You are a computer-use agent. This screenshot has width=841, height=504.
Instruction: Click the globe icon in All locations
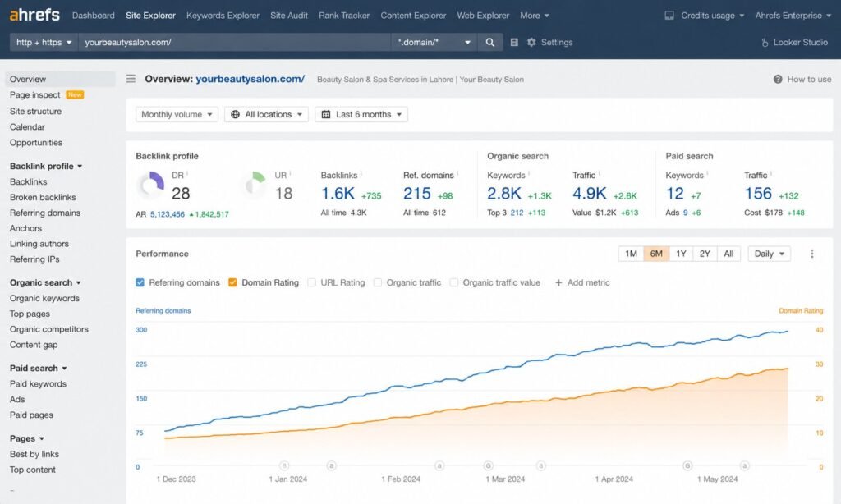tap(235, 114)
